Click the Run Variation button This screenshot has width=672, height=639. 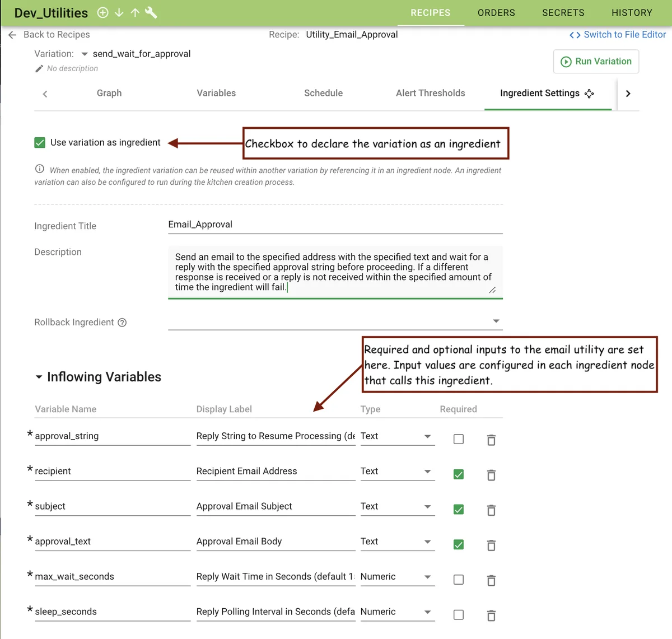click(596, 62)
